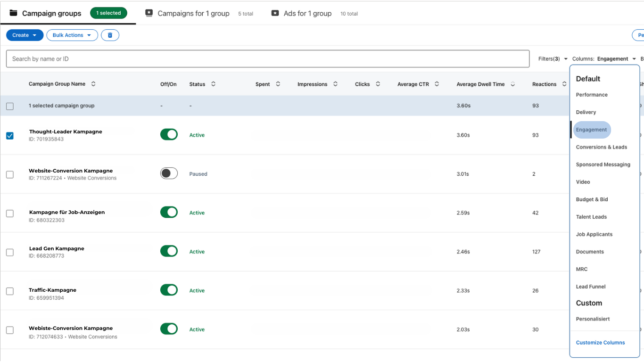The width and height of the screenshot is (644, 362).
Task: Click the Search by name or ID field
Action: pyautogui.click(x=267, y=59)
